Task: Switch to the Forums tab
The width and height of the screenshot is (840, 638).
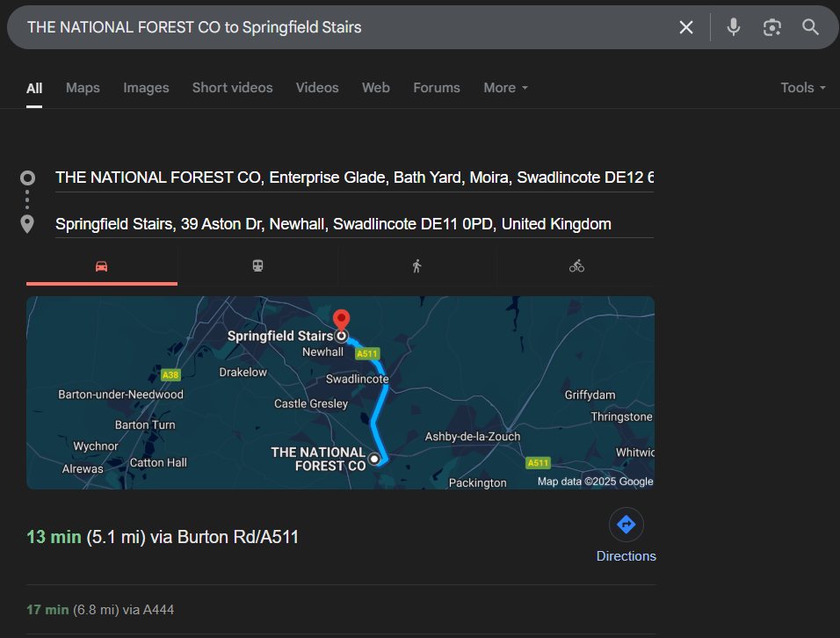Action: click(x=436, y=88)
